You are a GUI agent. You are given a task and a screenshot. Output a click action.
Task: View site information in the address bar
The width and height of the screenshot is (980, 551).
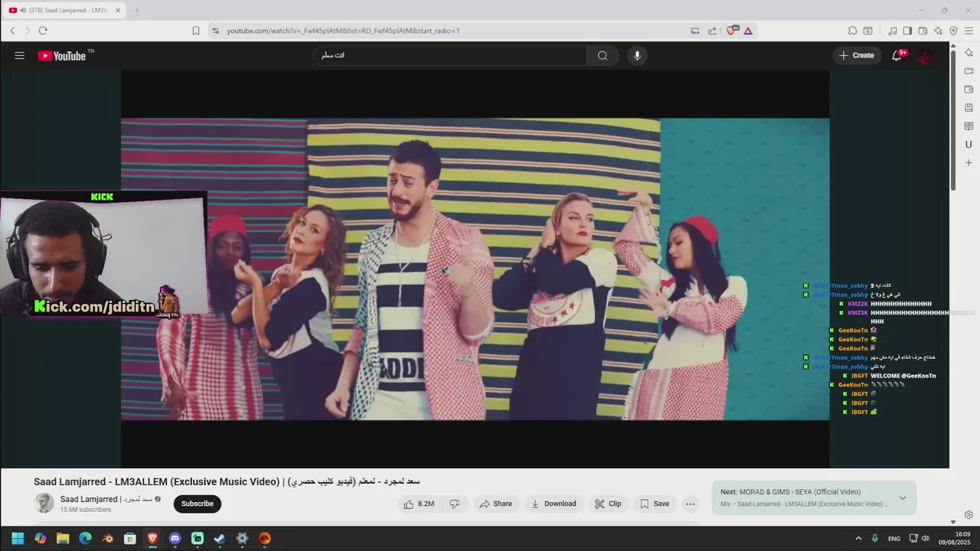(216, 31)
